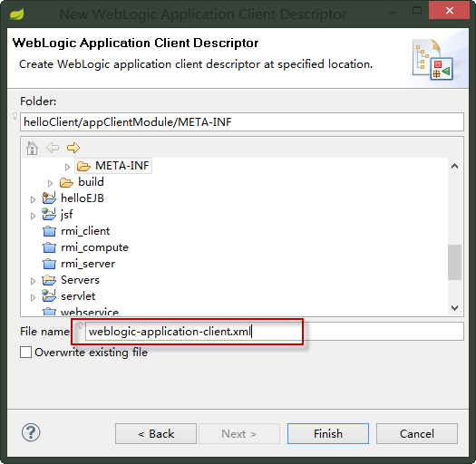
Task: Click the tree vertical scrollbar thumb
Action: point(454,262)
